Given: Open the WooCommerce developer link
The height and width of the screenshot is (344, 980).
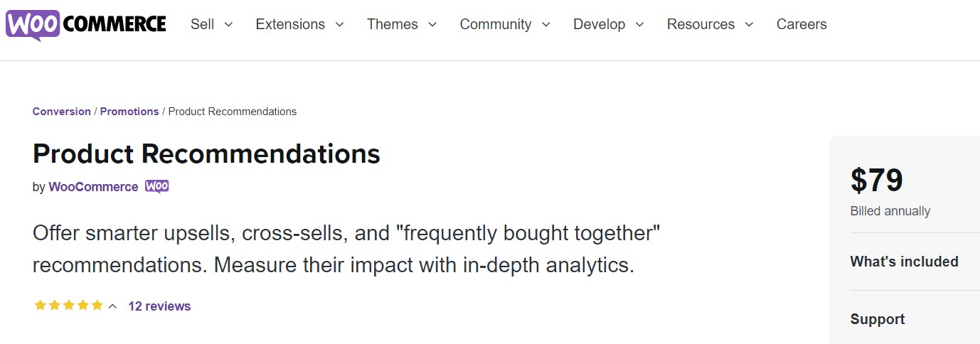Looking at the screenshot, I should tap(93, 187).
